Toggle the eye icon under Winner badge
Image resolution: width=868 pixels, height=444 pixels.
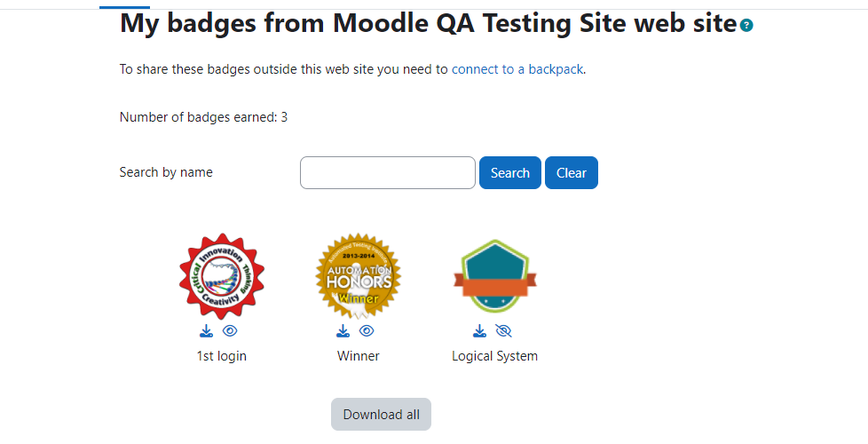point(367,331)
